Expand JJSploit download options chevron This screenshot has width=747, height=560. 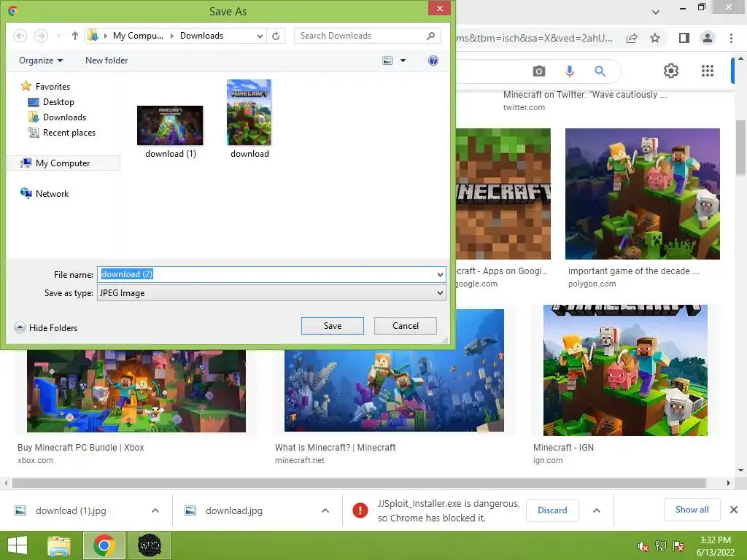point(597,510)
